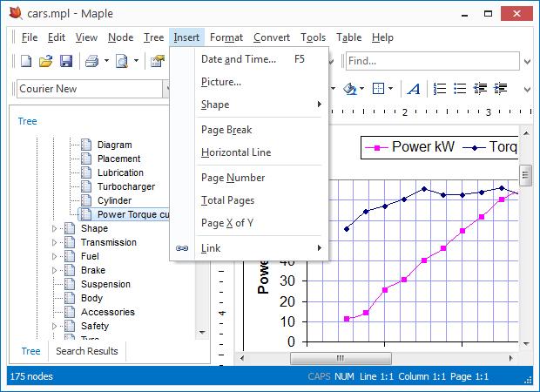This screenshot has width=540, height=392.
Task: Click the node properties toolbar icon
Action: coord(157,61)
